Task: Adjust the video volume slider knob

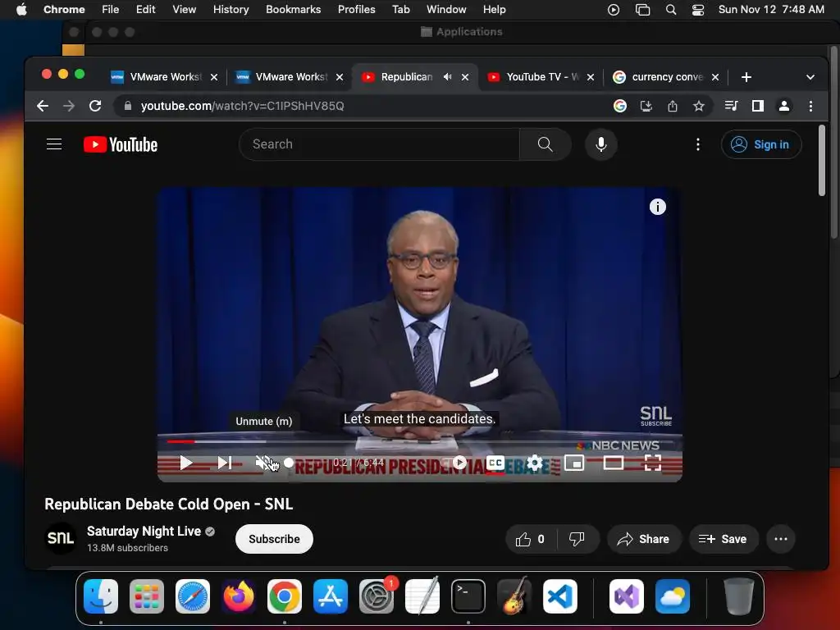Action: [289, 463]
